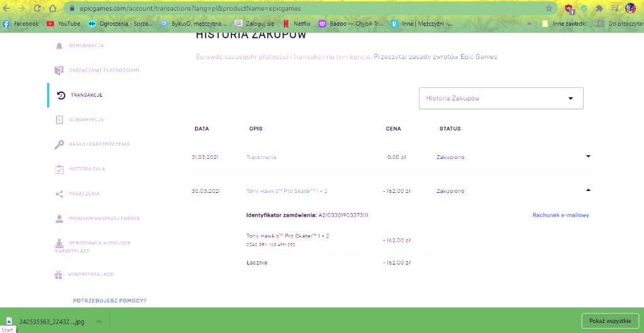This screenshot has height=333, width=644.
Task: Click the order ID A2103301903373111
Action: (x=343, y=215)
